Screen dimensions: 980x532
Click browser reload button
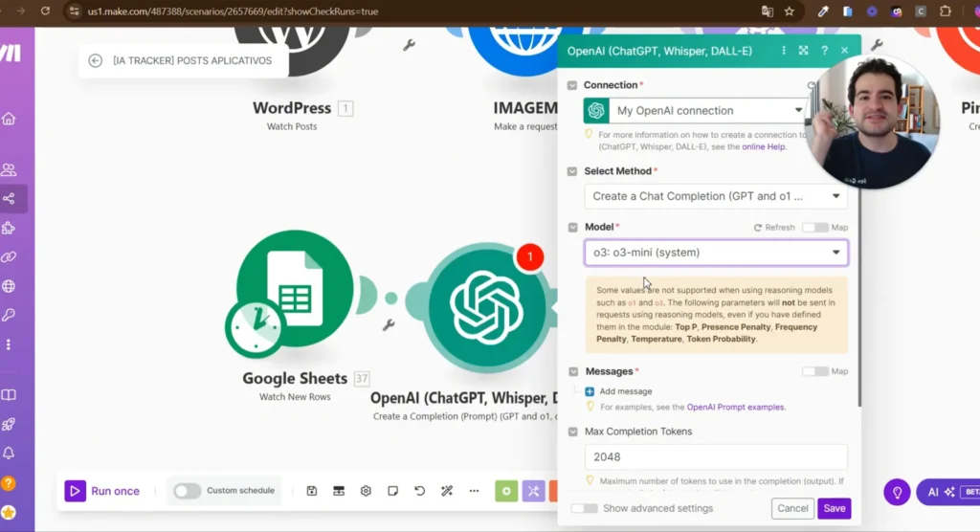coord(45,11)
